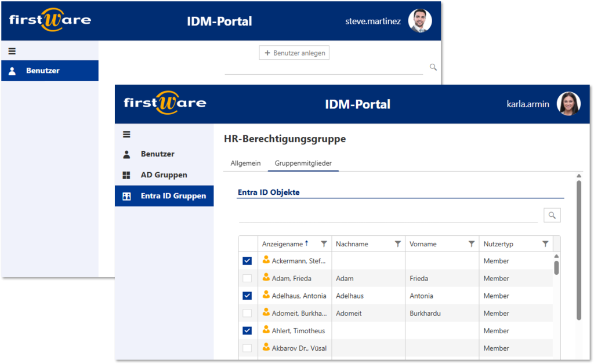594x364 pixels.
Task: Click the search magnifier in the back window
Action: point(432,67)
